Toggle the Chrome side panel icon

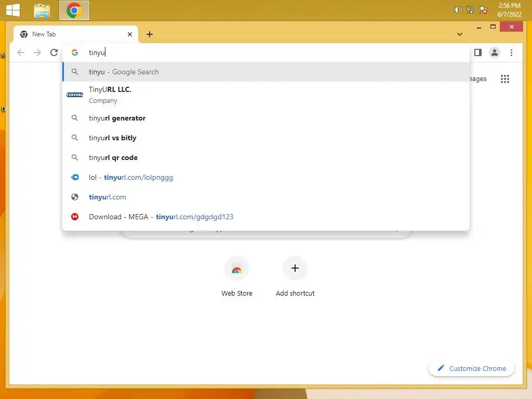[478, 52]
